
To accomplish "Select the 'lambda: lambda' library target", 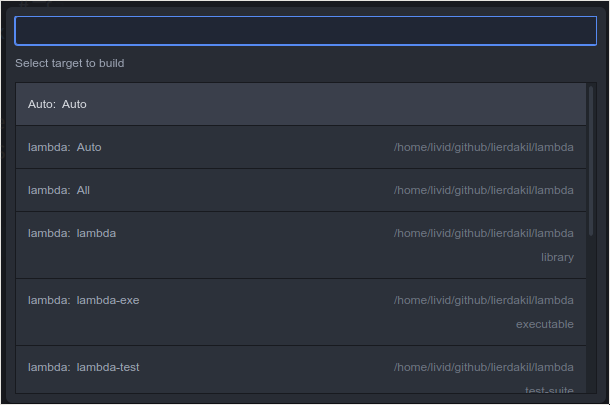I will (x=301, y=245).
